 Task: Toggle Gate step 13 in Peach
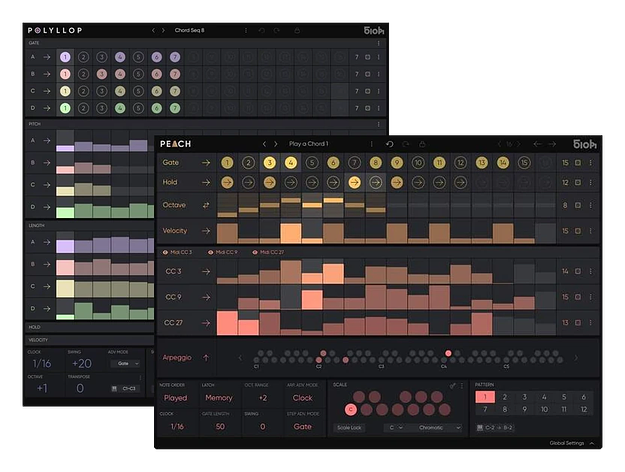tap(482, 163)
